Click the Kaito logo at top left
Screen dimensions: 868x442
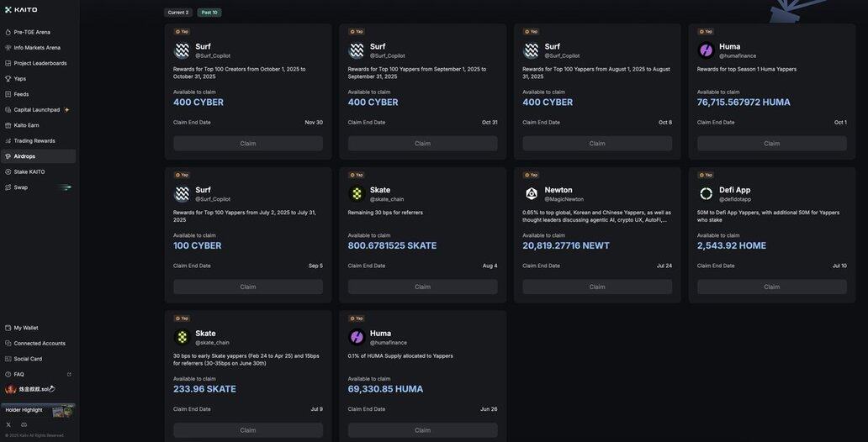[x=20, y=10]
